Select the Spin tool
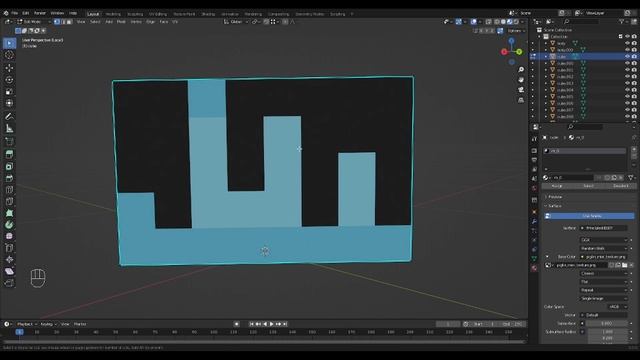640x360 pixels. (x=9, y=224)
